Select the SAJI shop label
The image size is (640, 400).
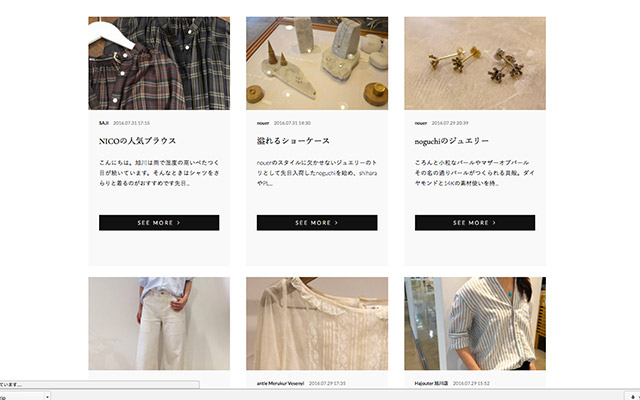click(104, 123)
